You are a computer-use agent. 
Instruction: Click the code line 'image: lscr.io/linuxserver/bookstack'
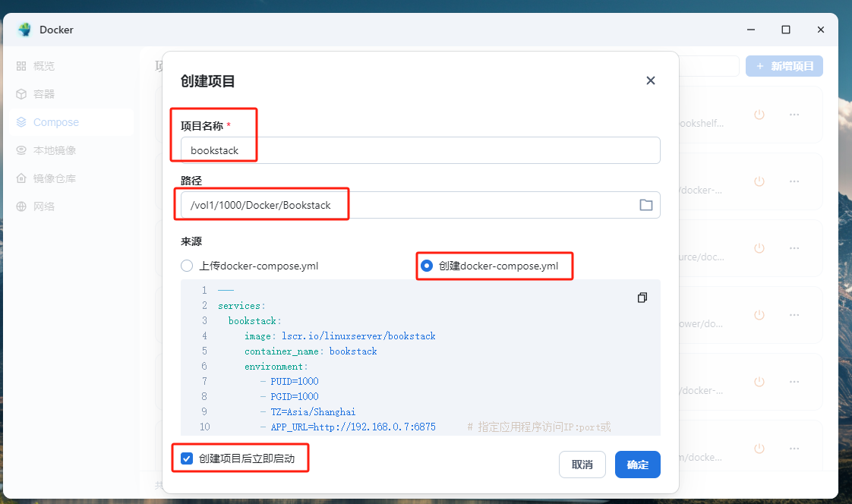click(x=339, y=336)
